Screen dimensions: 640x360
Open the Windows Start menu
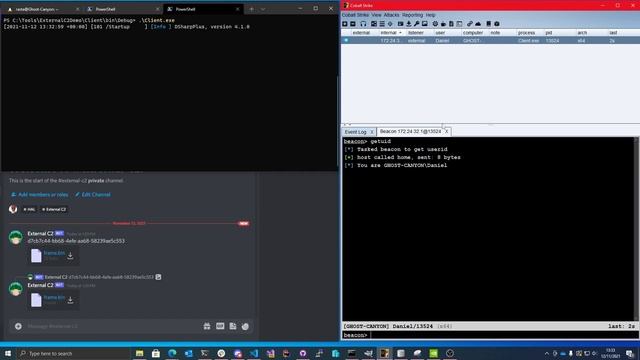(x=8, y=353)
